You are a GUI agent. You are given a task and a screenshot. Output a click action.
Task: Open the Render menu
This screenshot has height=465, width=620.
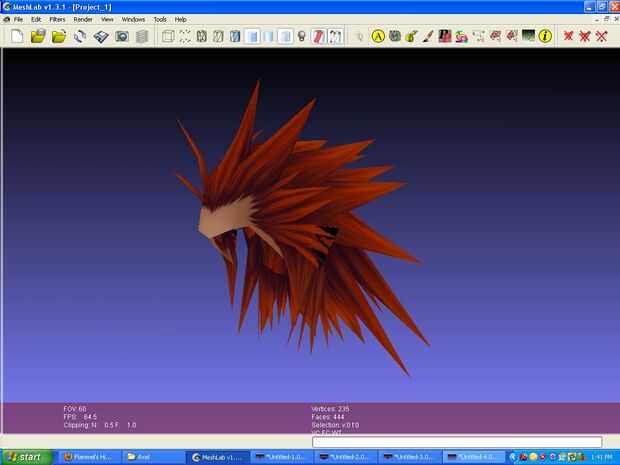point(83,19)
